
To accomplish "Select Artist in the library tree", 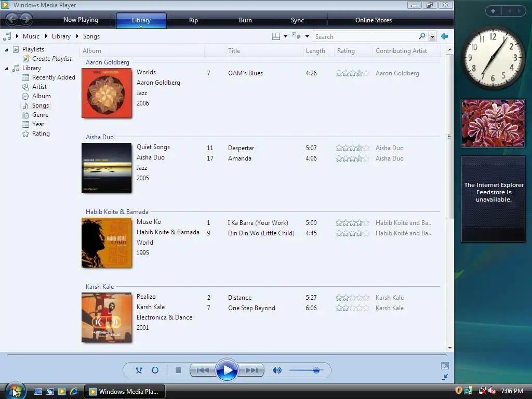I will tap(39, 87).
